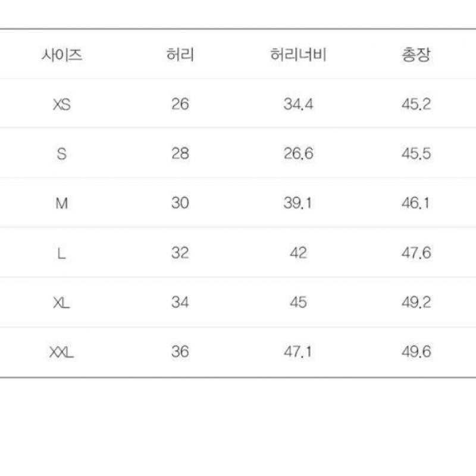Click the XXL size row label
This screenshot has width=476, height=476.
click(x=62, y=352)
